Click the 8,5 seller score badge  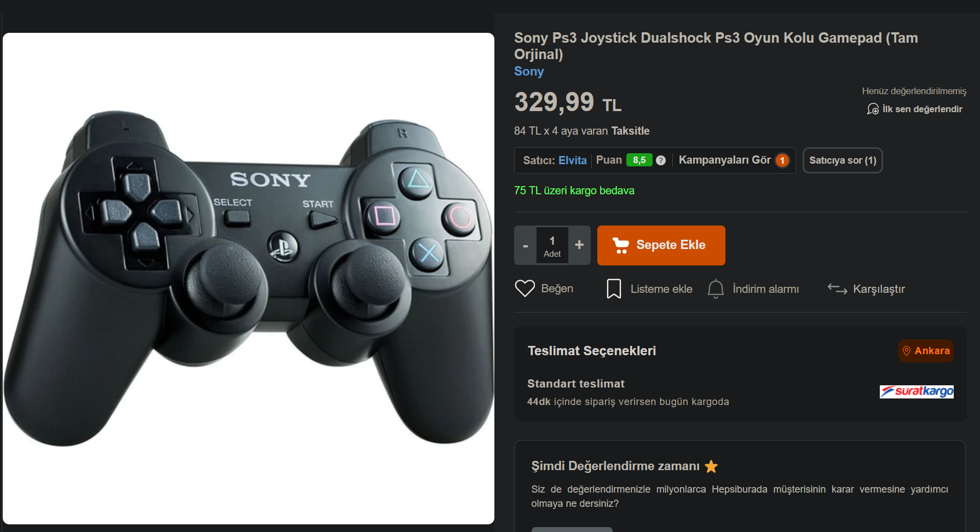click(x=639, y=160)
